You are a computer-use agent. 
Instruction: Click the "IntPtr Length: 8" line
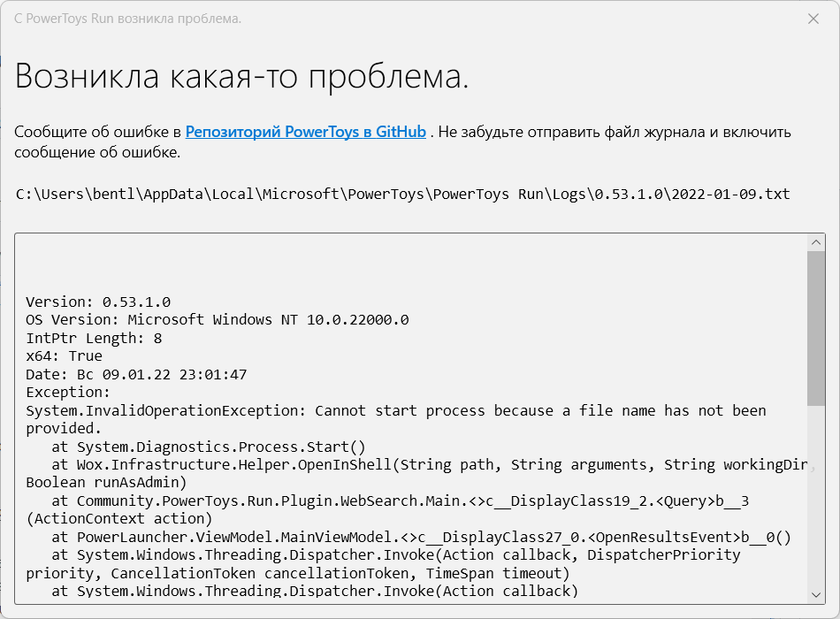pyautogui.click(x=94, y=338)
